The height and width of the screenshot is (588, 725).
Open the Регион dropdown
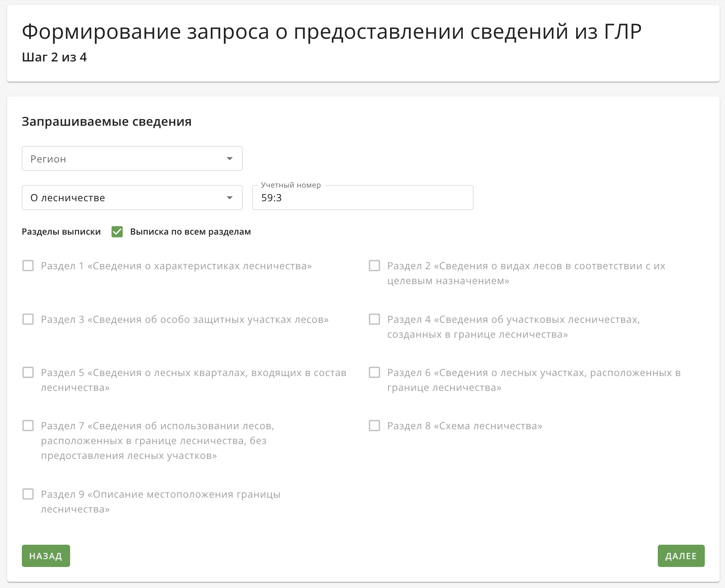pos(132,158)
